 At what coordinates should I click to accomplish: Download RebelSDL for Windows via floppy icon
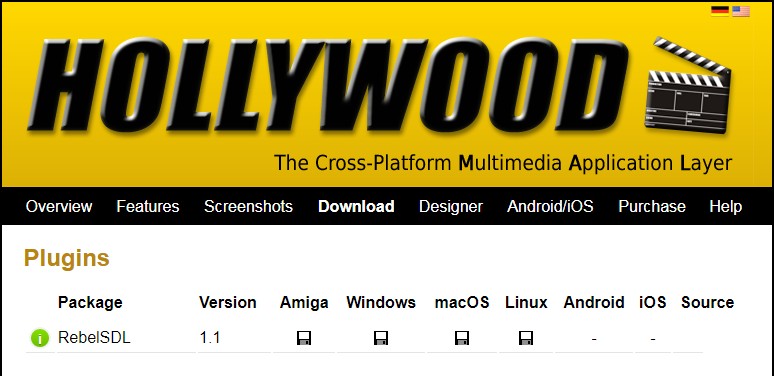coord(381,338)
